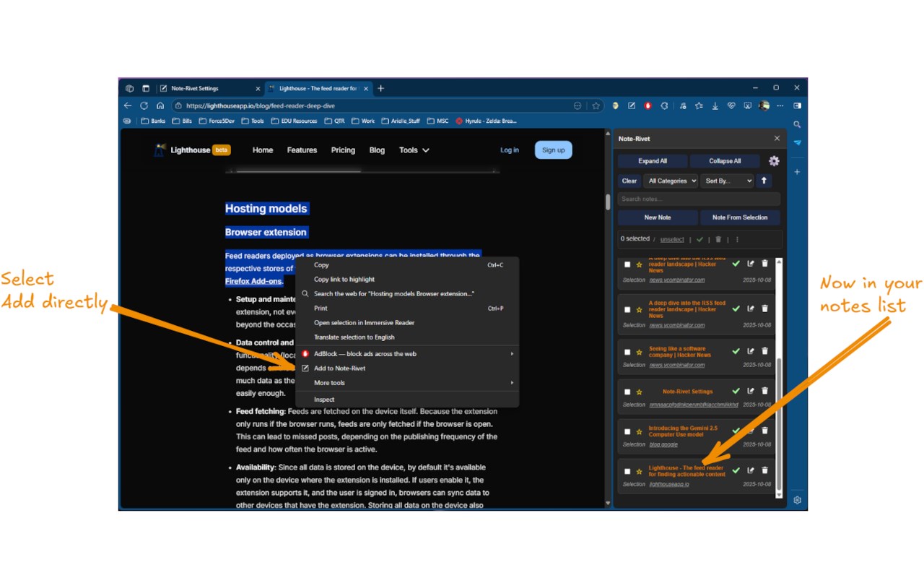Reload the page with browser refresh icon
This screenshot has width=924, height=578.
[x=144, y=105]
